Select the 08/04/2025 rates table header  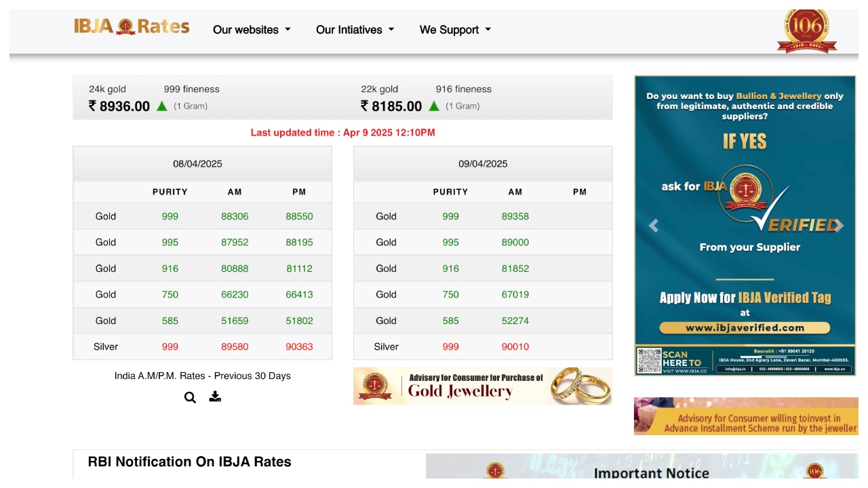[x=197, y=163]
